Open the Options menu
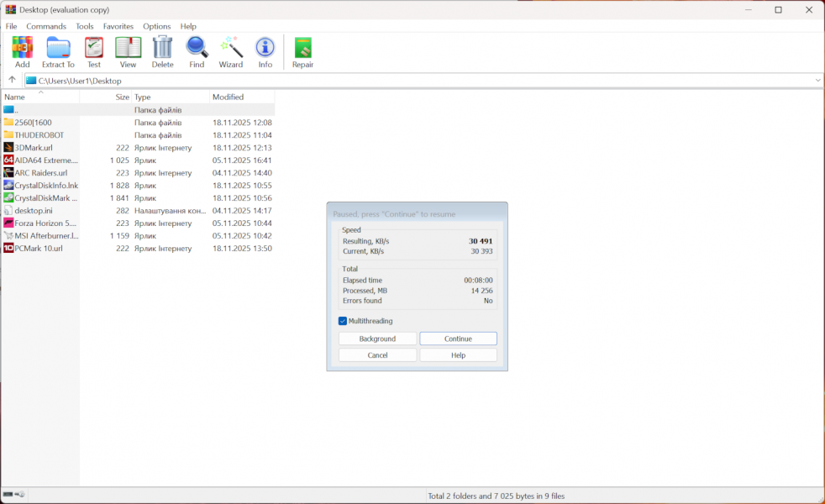 (x=156, y=26)
